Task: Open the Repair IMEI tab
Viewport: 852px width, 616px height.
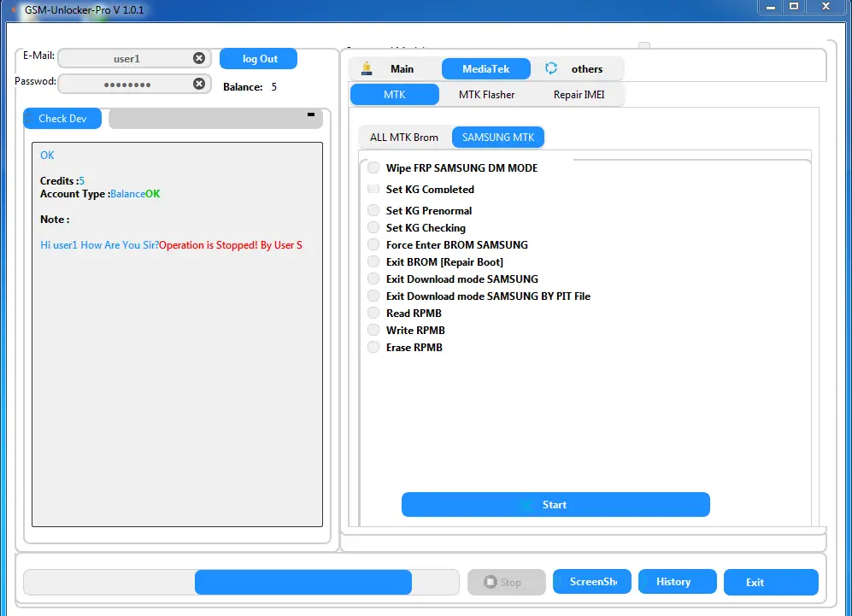Action: pyautogui.click(x=579, y=95)
